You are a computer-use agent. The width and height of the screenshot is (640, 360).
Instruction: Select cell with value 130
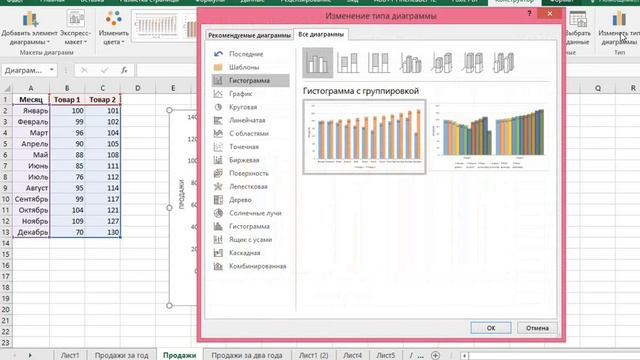click(102, 232)
